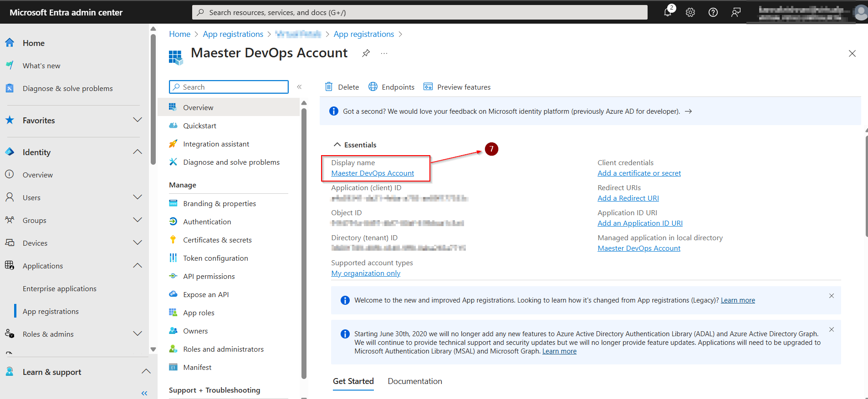
Task: Click the resource menu Search box
Action: pos(229,87)
